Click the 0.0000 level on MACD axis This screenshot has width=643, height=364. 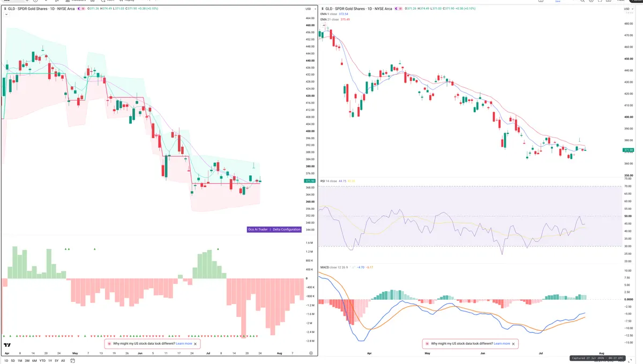[629, 299]
